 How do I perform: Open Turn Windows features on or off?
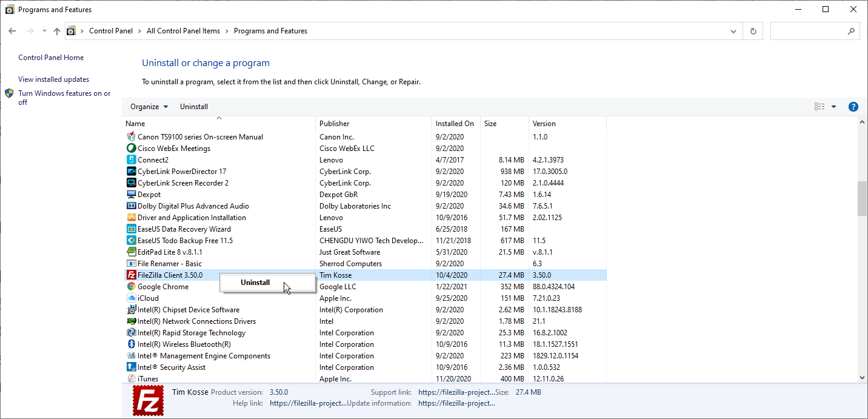[x=64, y=98]
